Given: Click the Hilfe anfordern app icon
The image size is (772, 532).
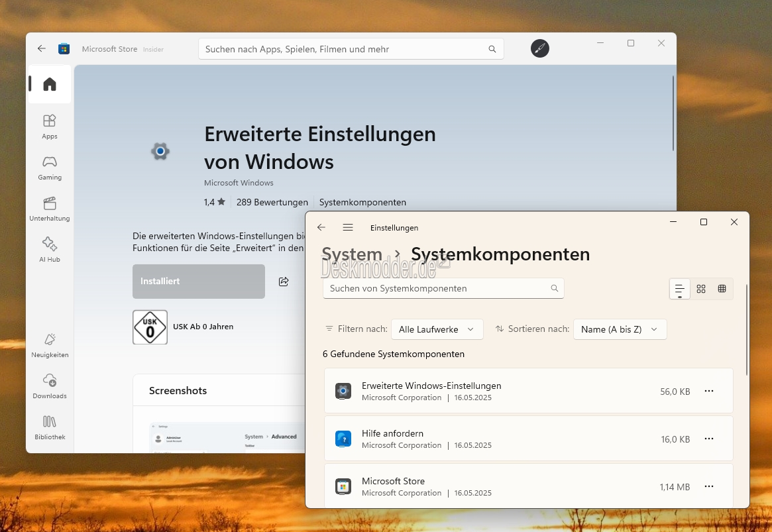Looking at the screenshot, I should (x=343, y=439).
